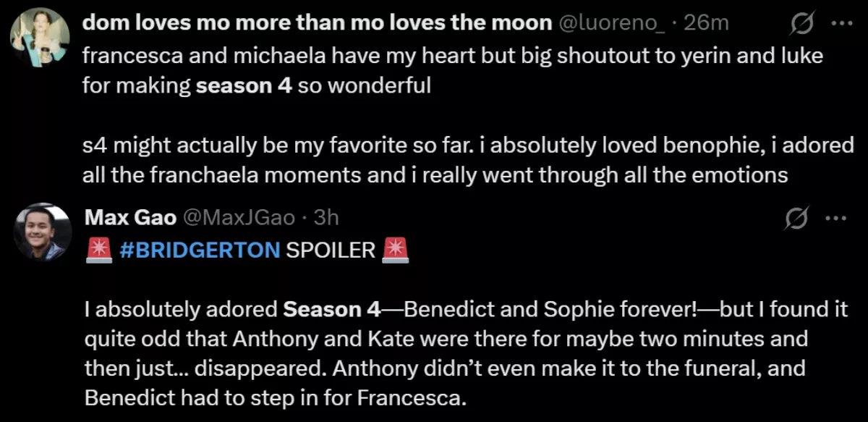Open the #BRIDGERTON hashtag link
The image size is (868, 422).
(197, 250)
